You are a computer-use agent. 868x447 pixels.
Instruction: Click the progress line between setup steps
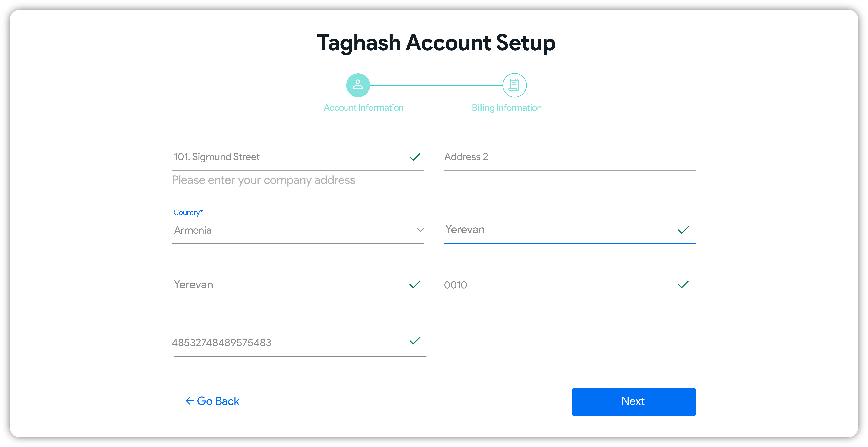point(436,85)
